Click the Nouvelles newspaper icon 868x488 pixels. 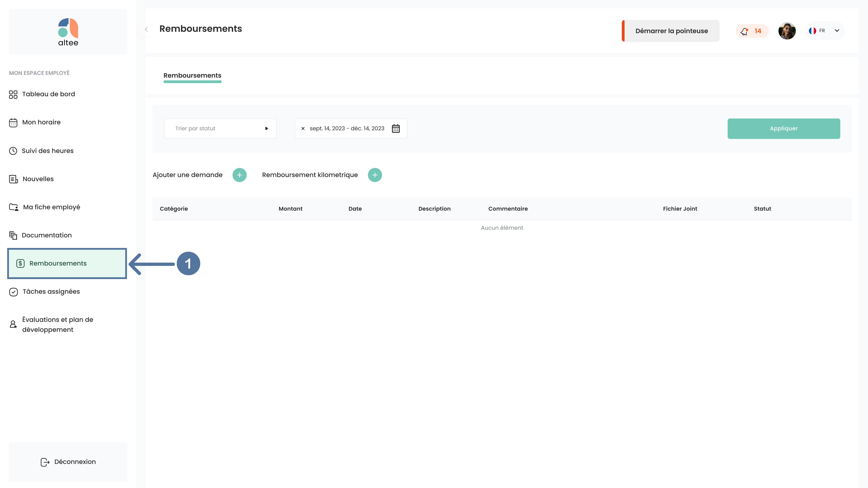click(x=13, y=179)
